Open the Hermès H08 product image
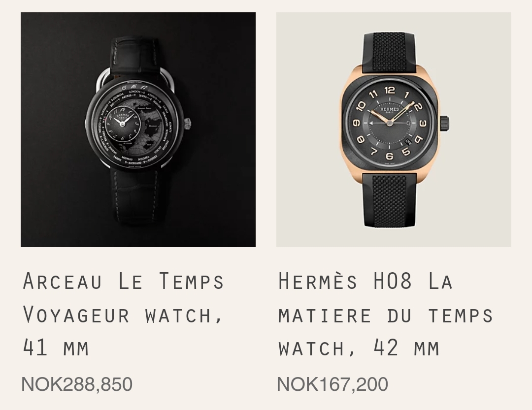532x410 pixels. [x=394, y=129]
